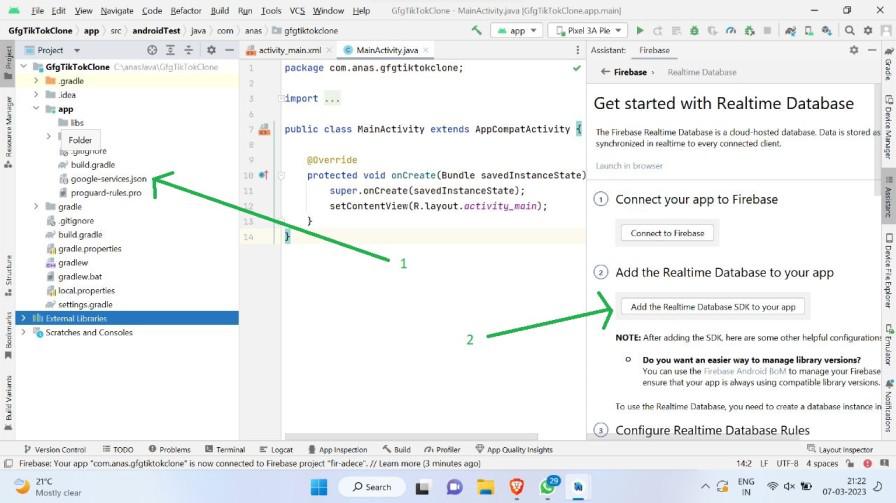Run the app with green play button
Viewport: 896px width, 503px height.
point(640,30)
